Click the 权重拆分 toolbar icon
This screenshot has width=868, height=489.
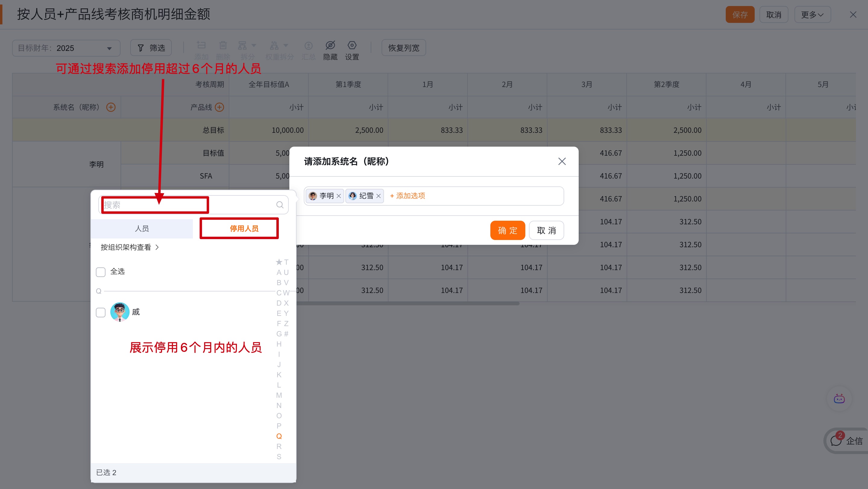274,45
